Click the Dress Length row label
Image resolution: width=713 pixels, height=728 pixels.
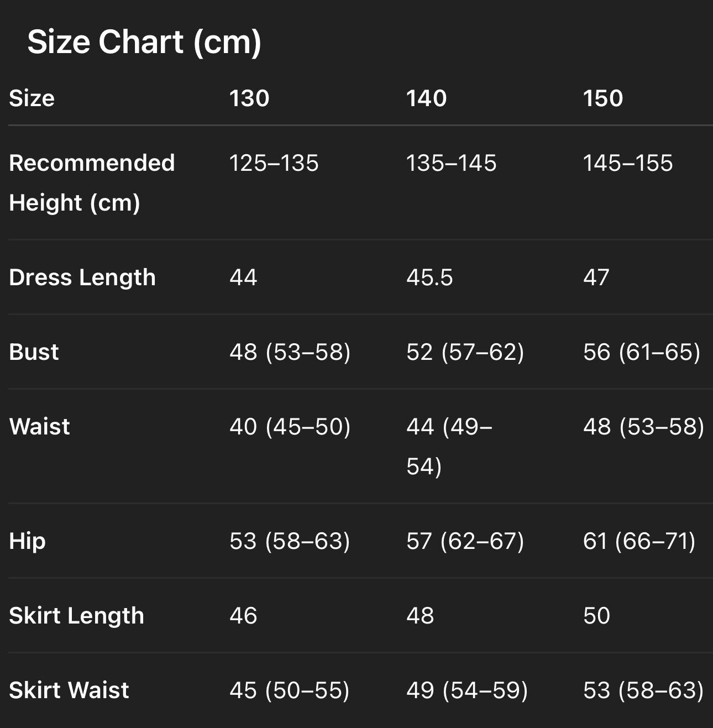pos(82,277)
